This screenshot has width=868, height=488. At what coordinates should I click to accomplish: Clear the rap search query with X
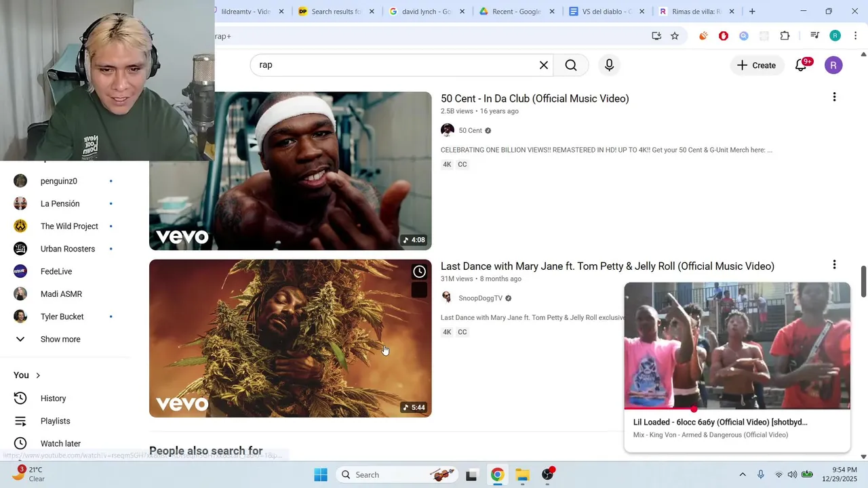pyautogui.click(x=543, y=65)
